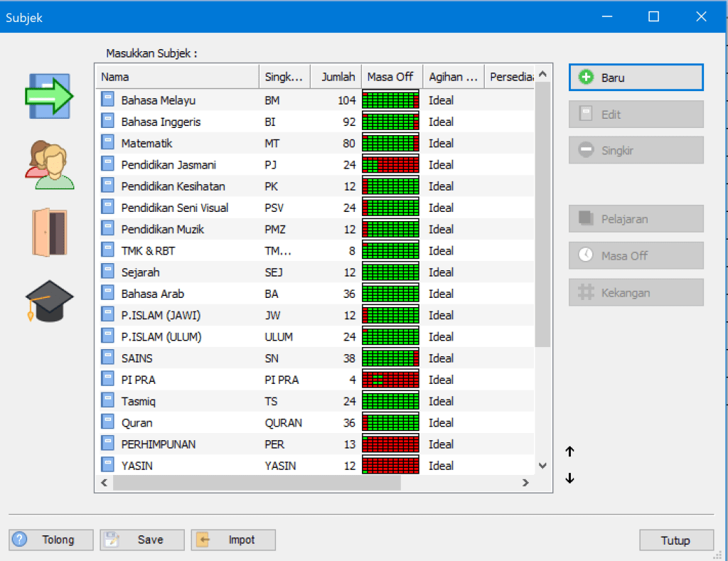Click the book icon beside Quran
This screenshot has height=561, width=728.
(108, 422)
